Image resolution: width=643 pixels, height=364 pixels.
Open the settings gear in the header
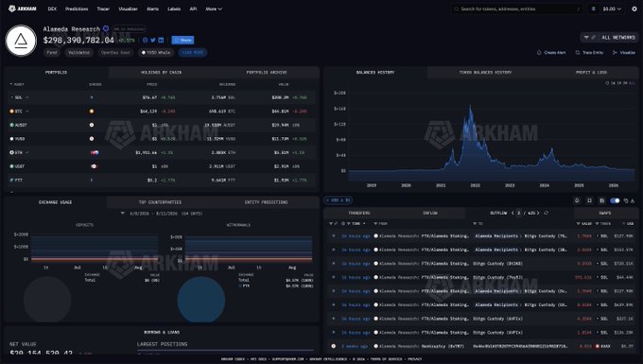click(x=634, y=9)
